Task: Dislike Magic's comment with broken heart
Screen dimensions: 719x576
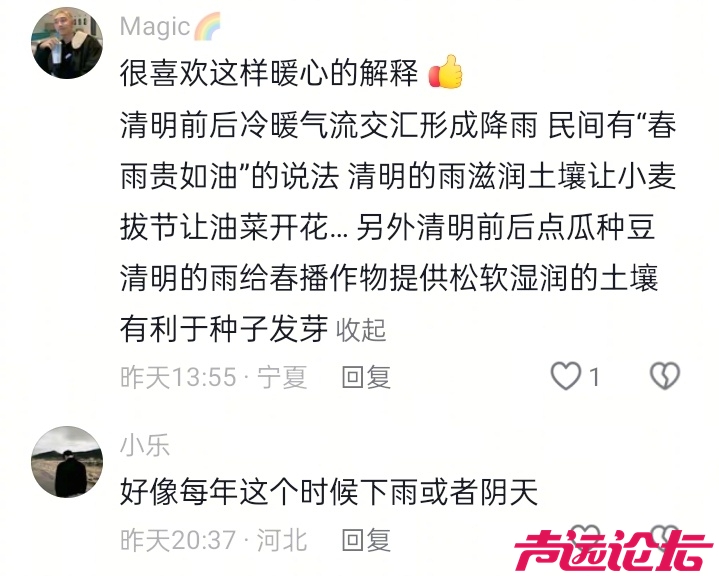Action: (x=665, y=376)
